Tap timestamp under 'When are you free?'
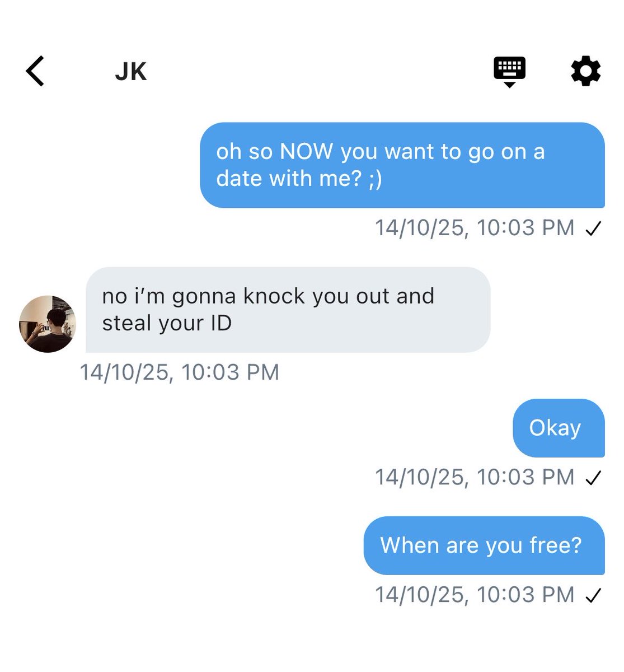624x672 pixels. [x=475, y=595]
